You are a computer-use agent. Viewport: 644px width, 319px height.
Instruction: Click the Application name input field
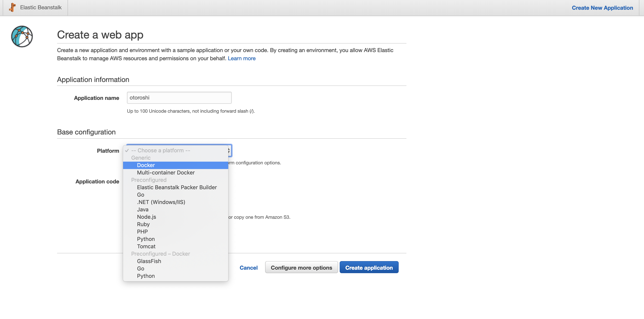pos(179,98)
